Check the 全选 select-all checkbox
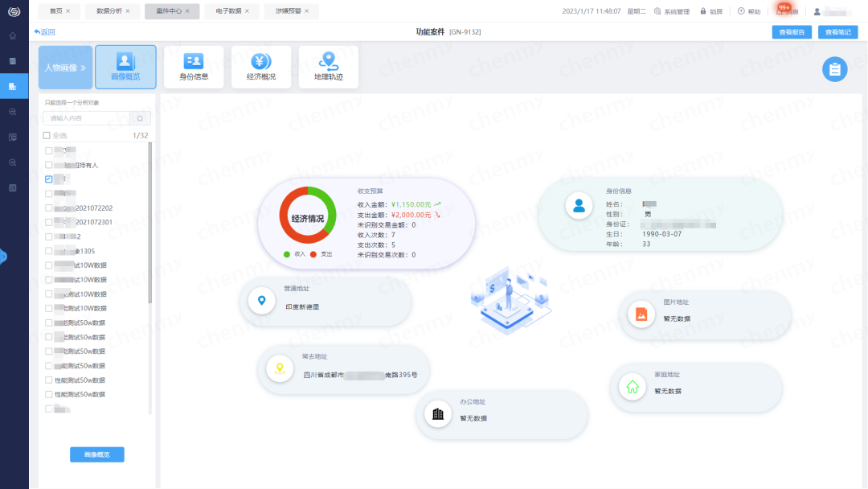This screenshot has height=489, width=868. click(x=46, y=134)
